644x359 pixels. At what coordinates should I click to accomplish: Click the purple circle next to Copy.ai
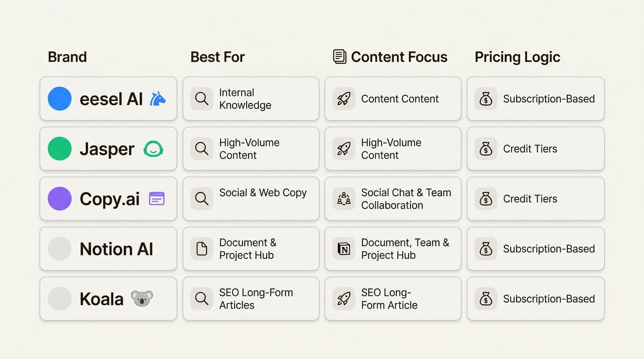click(x=60, y=199)
